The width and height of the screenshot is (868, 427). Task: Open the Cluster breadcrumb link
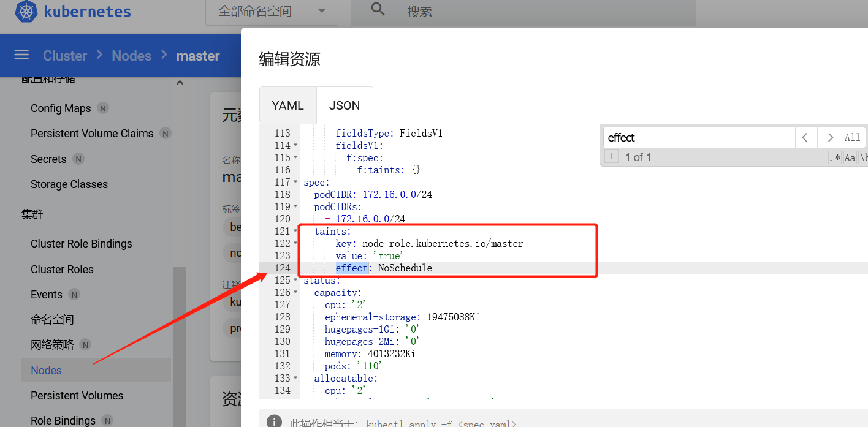click(x=64, y=55)
